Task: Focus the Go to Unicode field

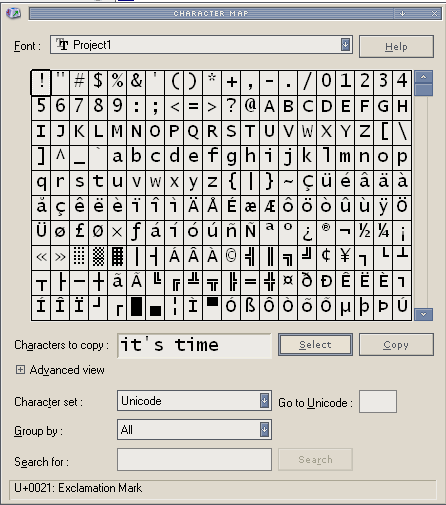Action: click(x=378, y=402)
